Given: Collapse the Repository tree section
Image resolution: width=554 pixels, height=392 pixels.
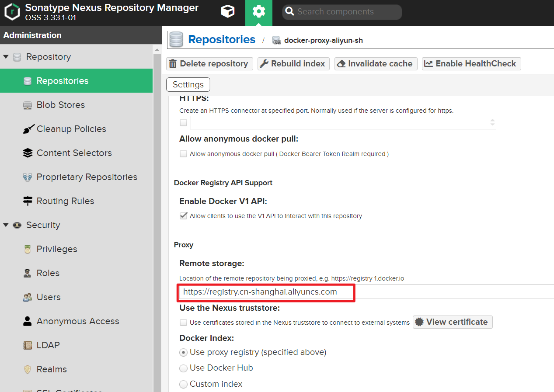Looking at the screenshot, I should [6, 57].
